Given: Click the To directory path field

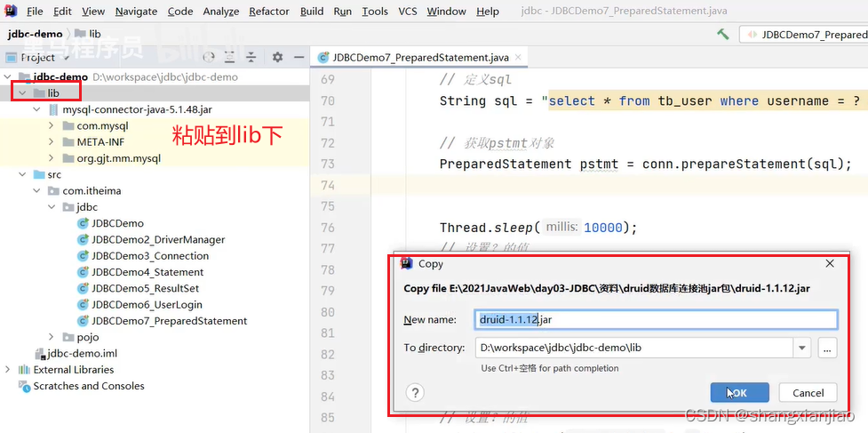Looking at the screenshot, I should coord(634,349).
